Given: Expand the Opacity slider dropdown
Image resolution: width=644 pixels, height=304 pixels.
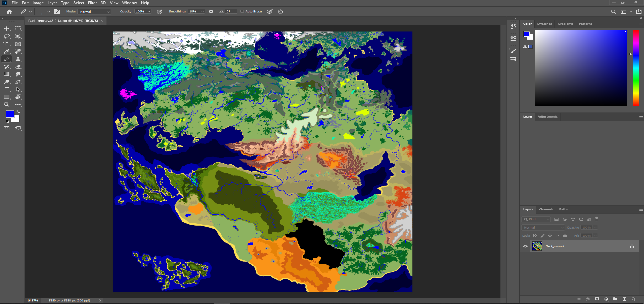Looking at the screenshot, I should tap(149, 11).
